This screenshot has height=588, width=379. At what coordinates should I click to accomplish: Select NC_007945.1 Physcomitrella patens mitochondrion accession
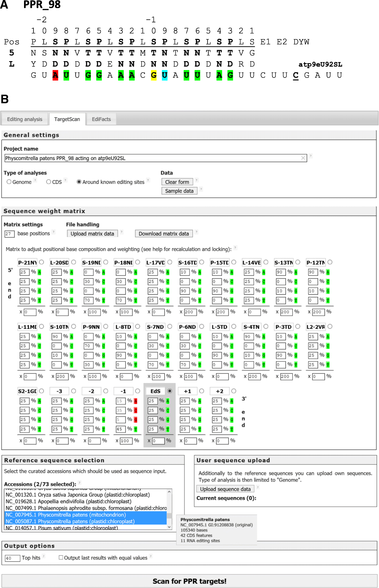coord(85,515)
